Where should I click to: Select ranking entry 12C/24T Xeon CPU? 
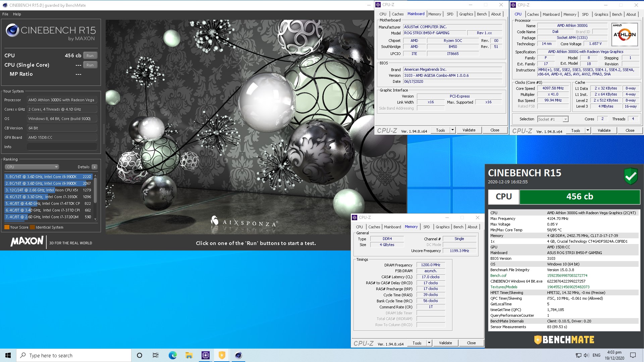(x=48, y=190)
